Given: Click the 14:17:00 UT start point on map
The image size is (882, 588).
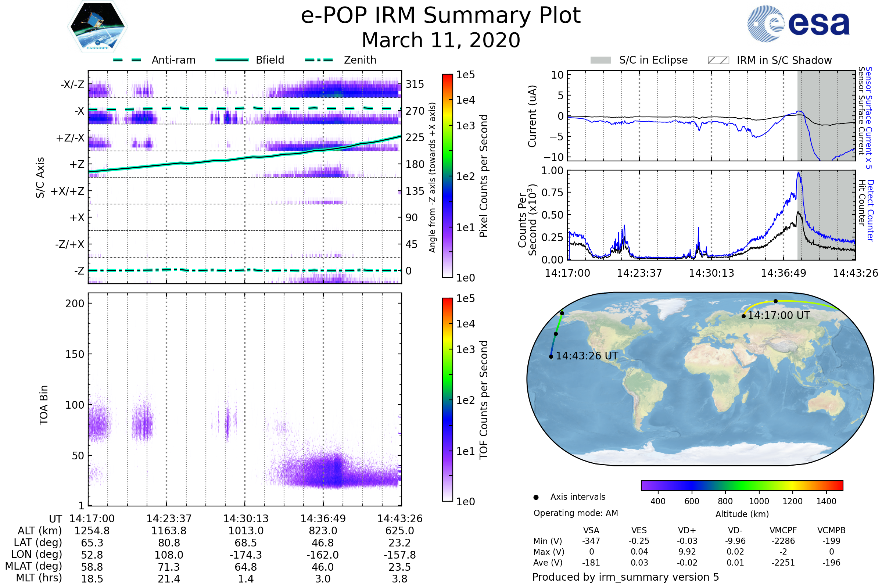Looking at the screenshot, I should click(743, 316).
